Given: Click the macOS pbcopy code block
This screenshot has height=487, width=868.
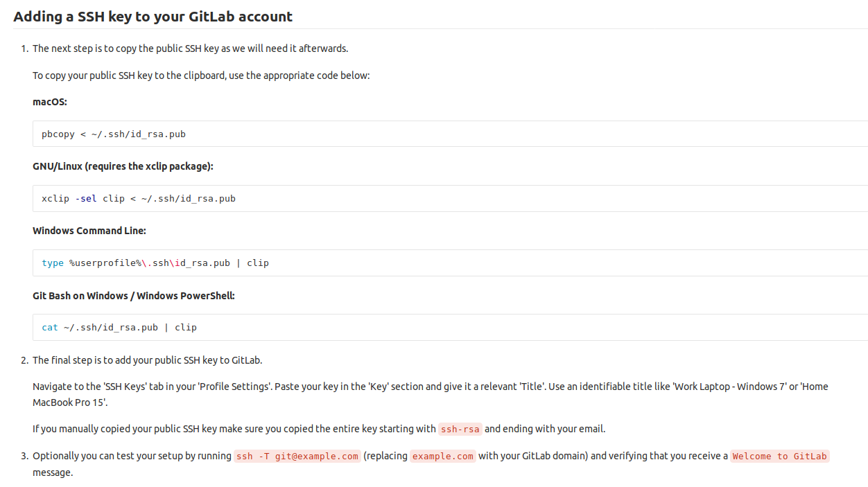Looking at the screenshot, I should [x=114, y=134].
